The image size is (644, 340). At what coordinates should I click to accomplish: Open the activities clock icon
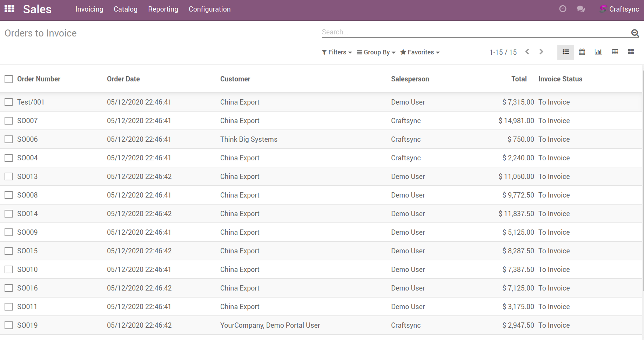pos(563,9)
